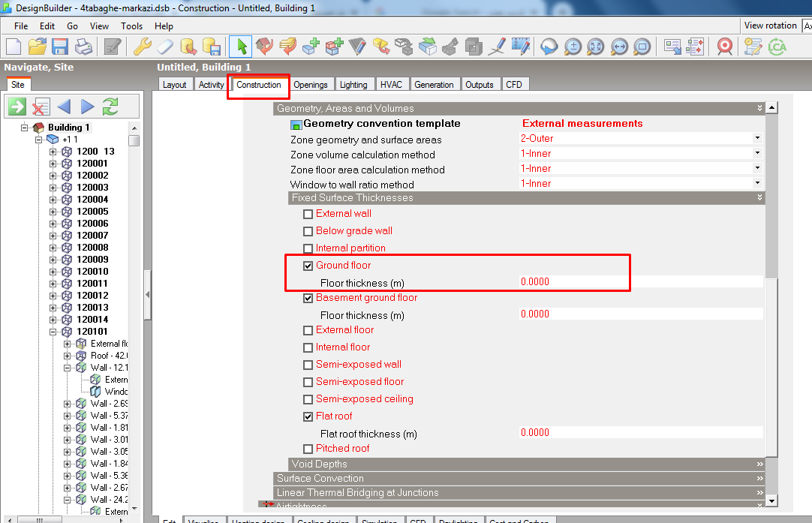The width and height of the screenshot is (812, 523).
Task: Click the Flat roof thickness value field
Action: [x=641, y=432]
